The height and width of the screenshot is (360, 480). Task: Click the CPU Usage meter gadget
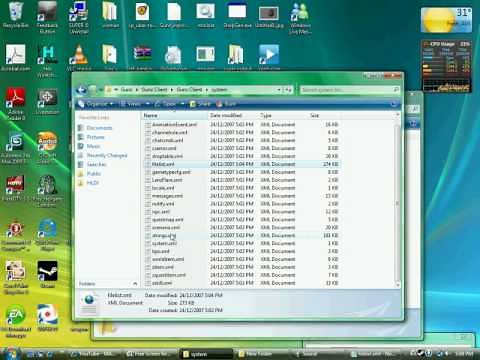446,66
